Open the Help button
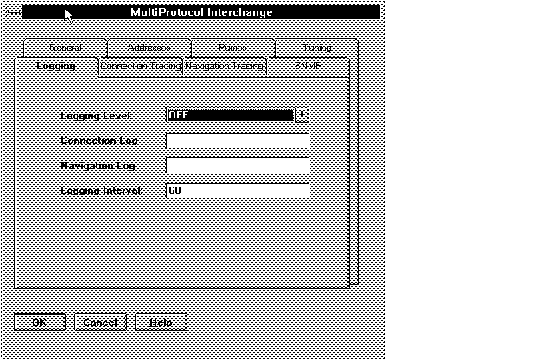 (x=161, y=322)
